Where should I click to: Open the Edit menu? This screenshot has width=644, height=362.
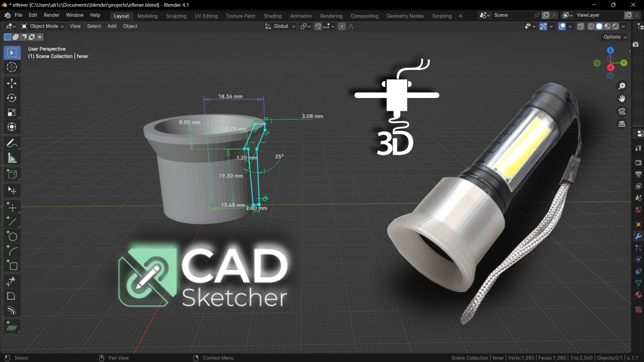point(33,16)
